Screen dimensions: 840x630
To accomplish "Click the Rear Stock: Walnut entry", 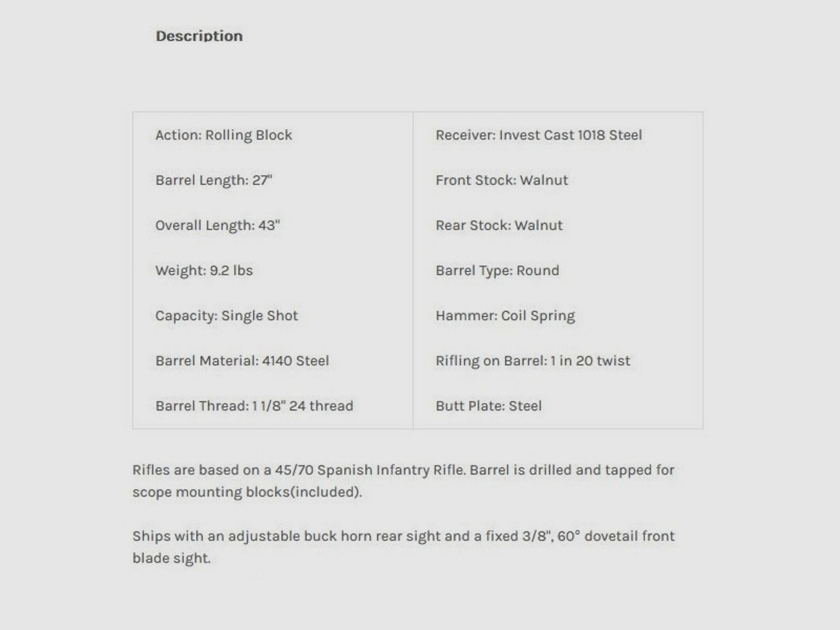I will pos(499,225).
